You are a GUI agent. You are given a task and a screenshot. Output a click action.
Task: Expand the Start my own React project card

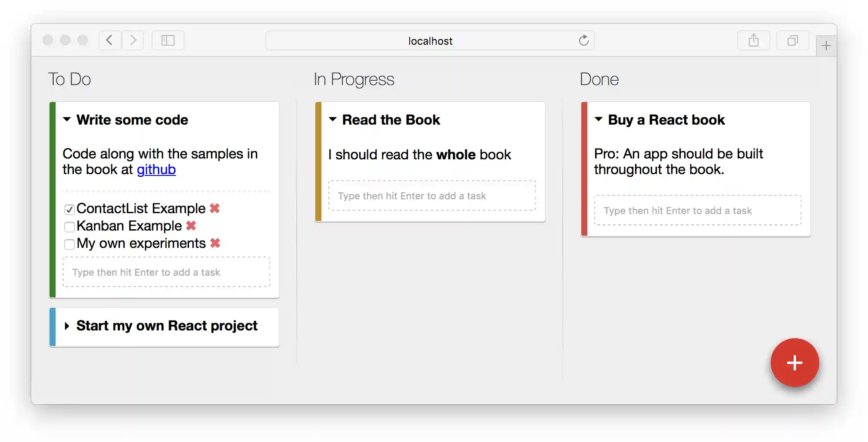point(67,326)
